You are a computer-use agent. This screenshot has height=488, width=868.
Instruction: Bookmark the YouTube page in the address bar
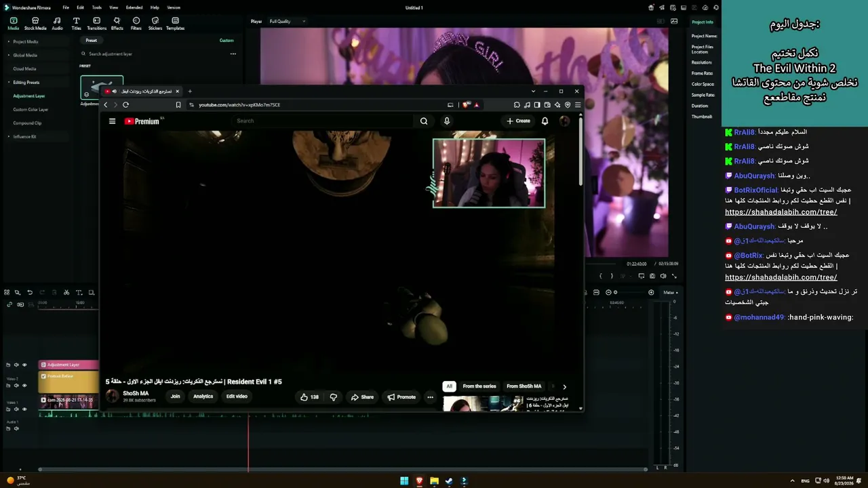[178, 104]
